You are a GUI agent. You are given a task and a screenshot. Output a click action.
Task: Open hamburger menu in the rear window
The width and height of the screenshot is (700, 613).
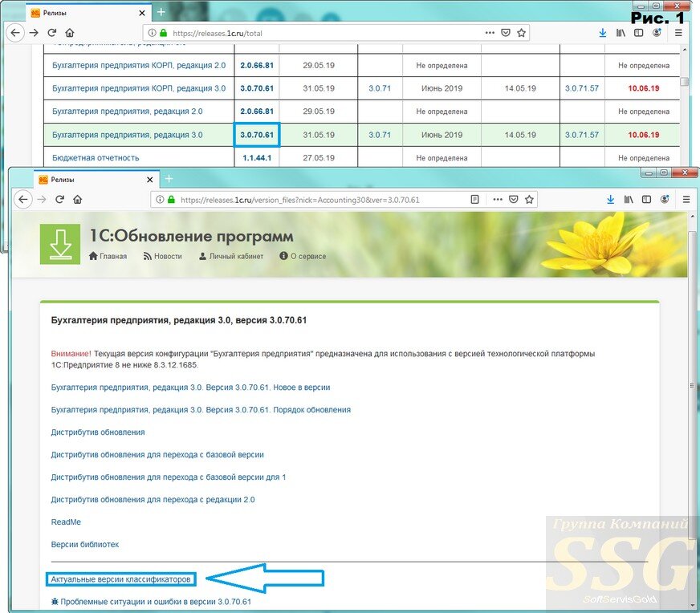point(678,33)
